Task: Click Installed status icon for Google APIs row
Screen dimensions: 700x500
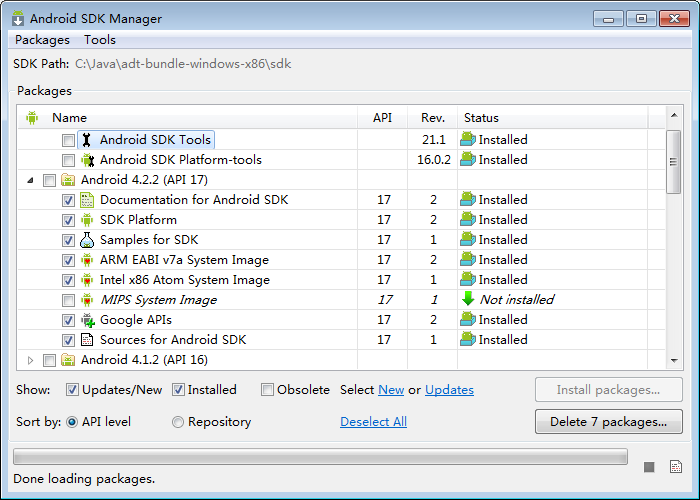Action: click(x=468, y=320)
